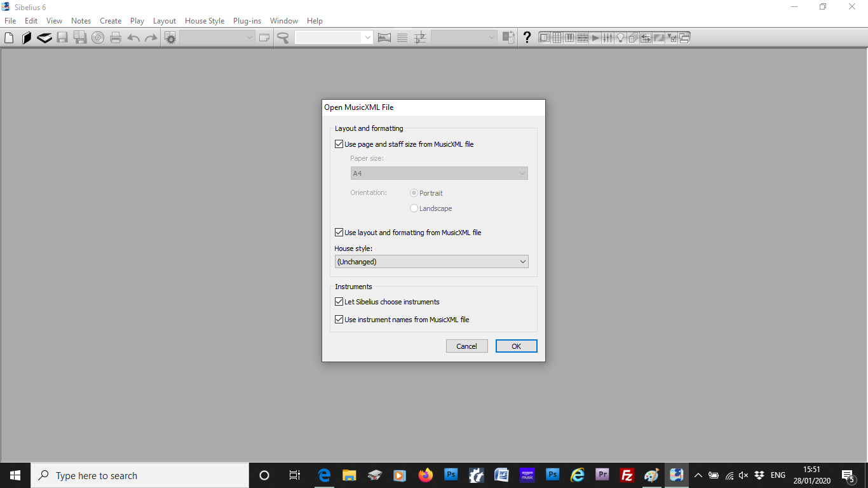
Task: Open Microsoft Word from the taskbar
Action: point(501,475)
